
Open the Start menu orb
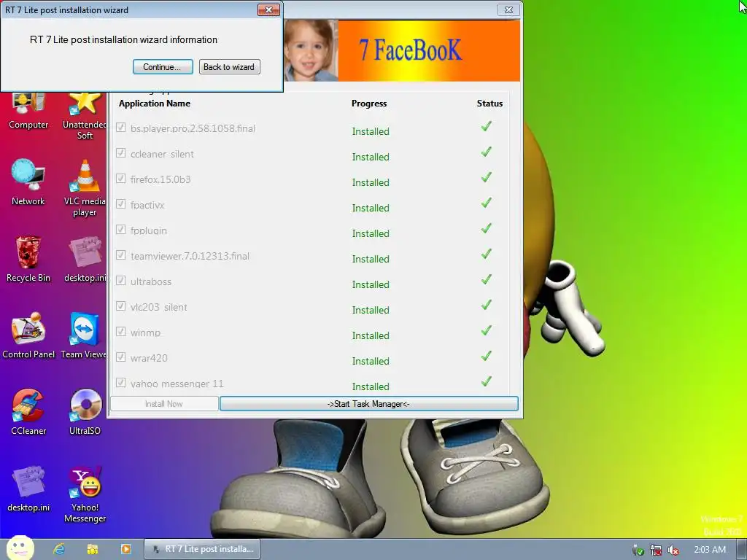point(20,548)
